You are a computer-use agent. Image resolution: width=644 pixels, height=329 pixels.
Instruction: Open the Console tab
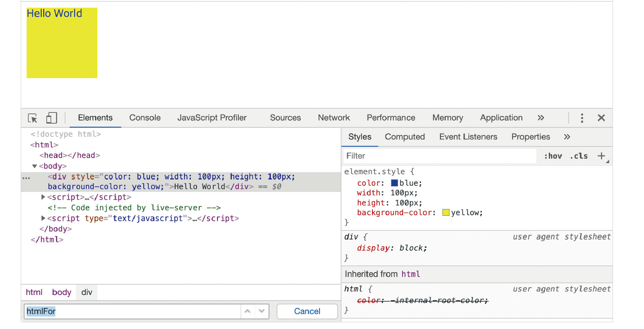point(145,118)
